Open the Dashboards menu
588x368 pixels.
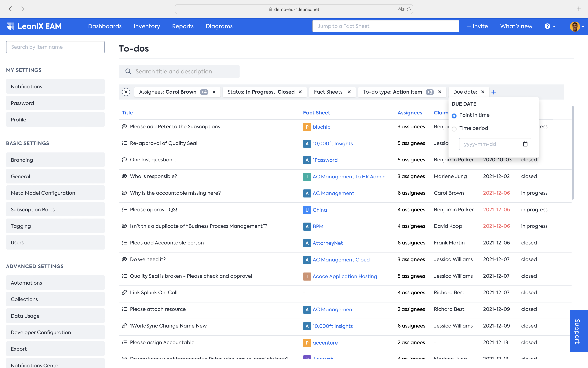pos(105,26)
